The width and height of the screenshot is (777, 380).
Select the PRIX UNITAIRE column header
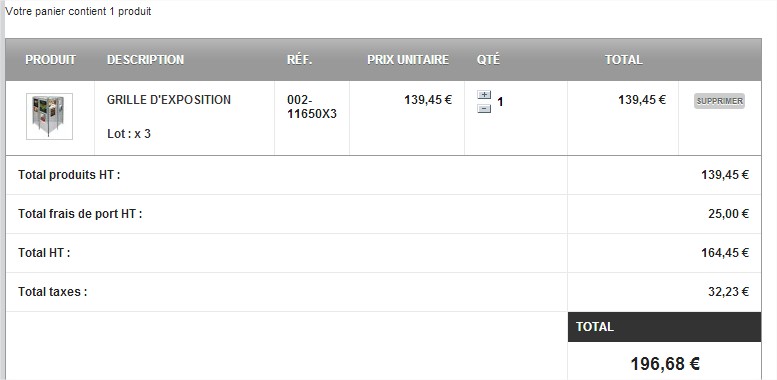pos(408,60)
